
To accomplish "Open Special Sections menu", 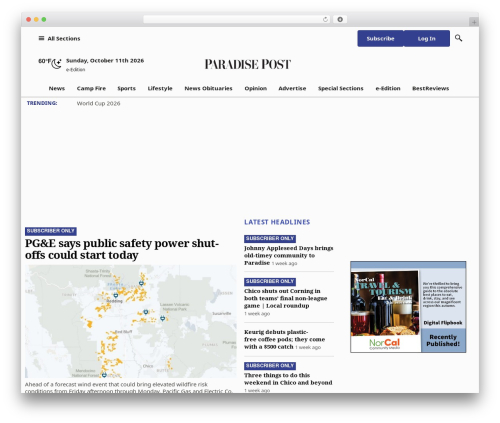I will pyautogui.click(x=341, y=88).
